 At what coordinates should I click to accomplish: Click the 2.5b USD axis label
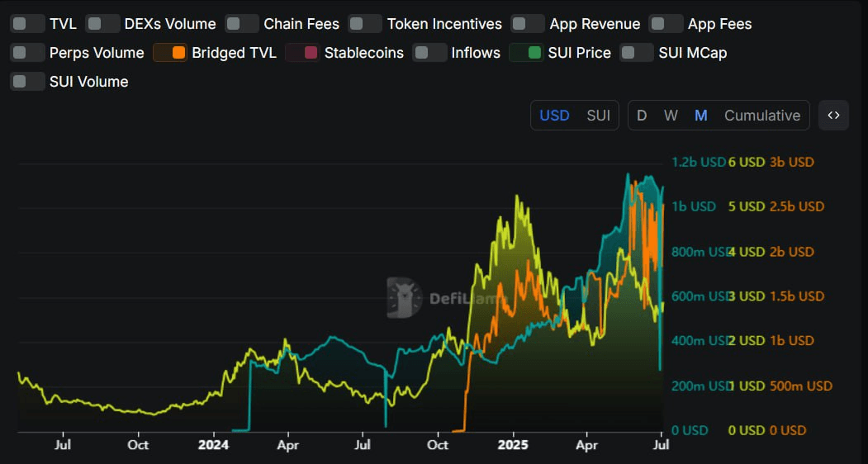pyautogui.click(x=797, y=206)
